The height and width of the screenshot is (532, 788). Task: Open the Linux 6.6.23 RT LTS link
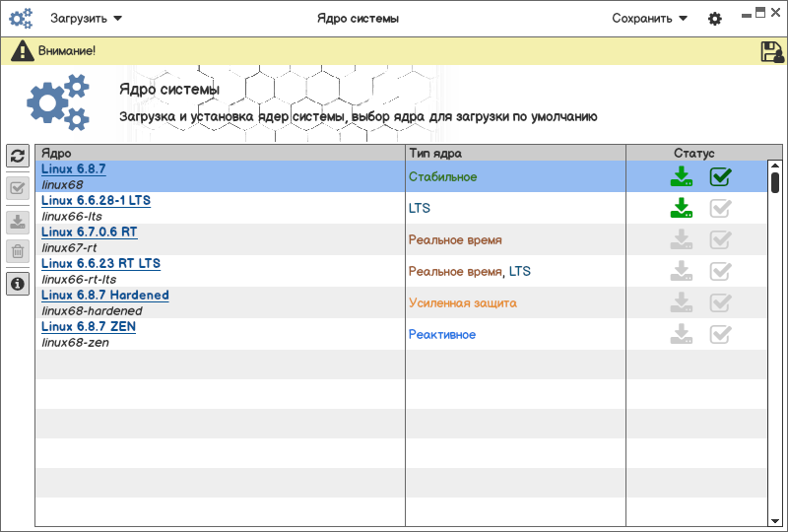point(100,264)
